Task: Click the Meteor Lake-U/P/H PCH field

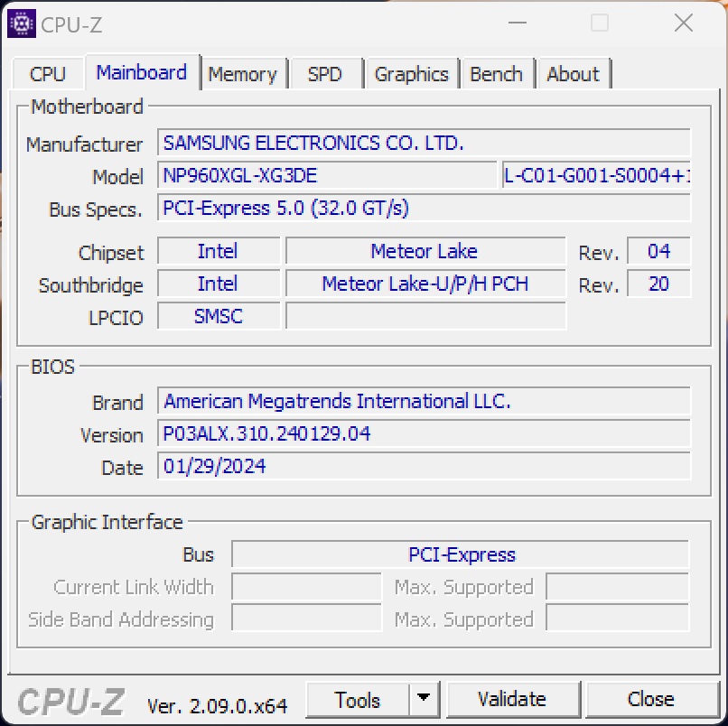Action: [425, 284]
